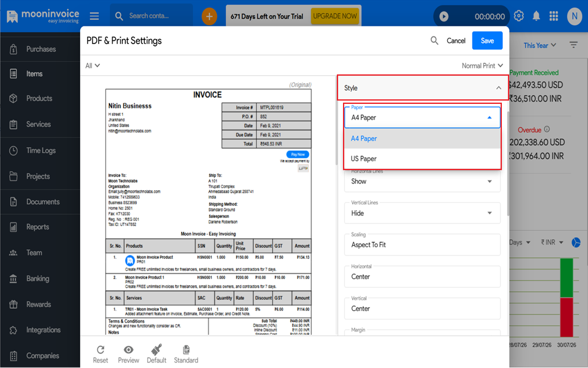This screenshot has width=588, height=368.
Task: Open Projects in the sidebar
Action: tap(40, 176)
